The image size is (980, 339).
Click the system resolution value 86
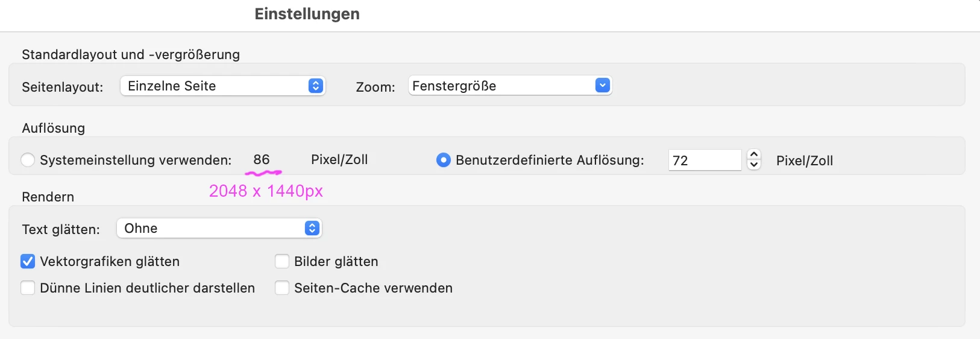coord(262,159)
